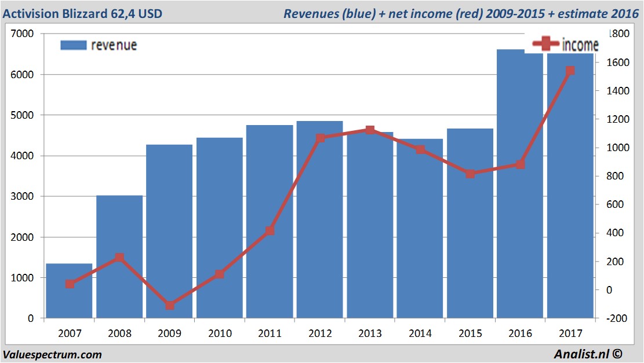Click the 2017 income data point
Screen dimensions: 644x363
point(570,71)
